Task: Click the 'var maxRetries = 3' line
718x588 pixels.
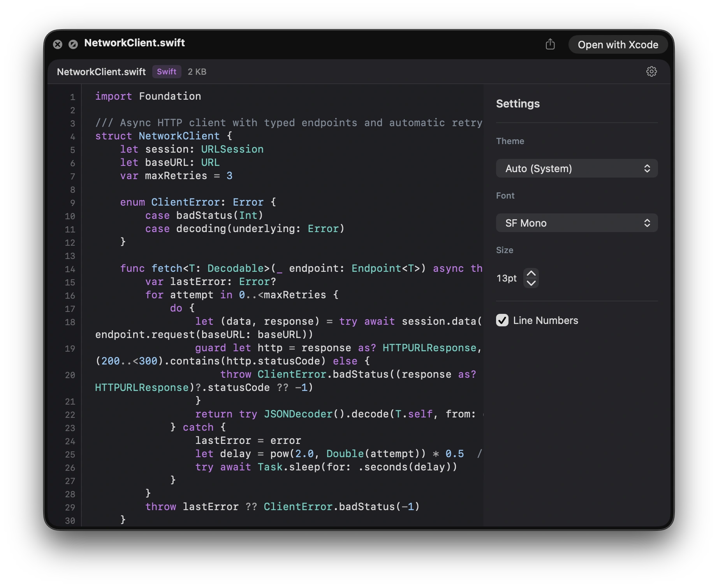Action: [x=176, y=176]
